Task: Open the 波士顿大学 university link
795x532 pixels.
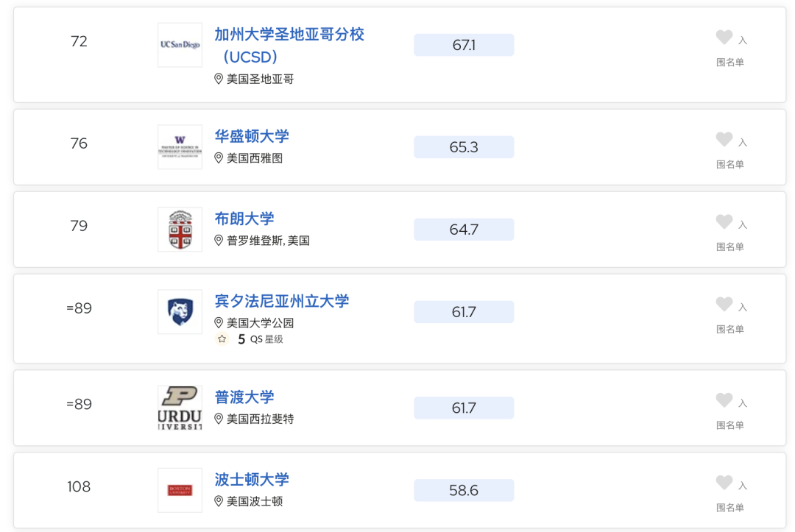Action: tap(252, 479)
